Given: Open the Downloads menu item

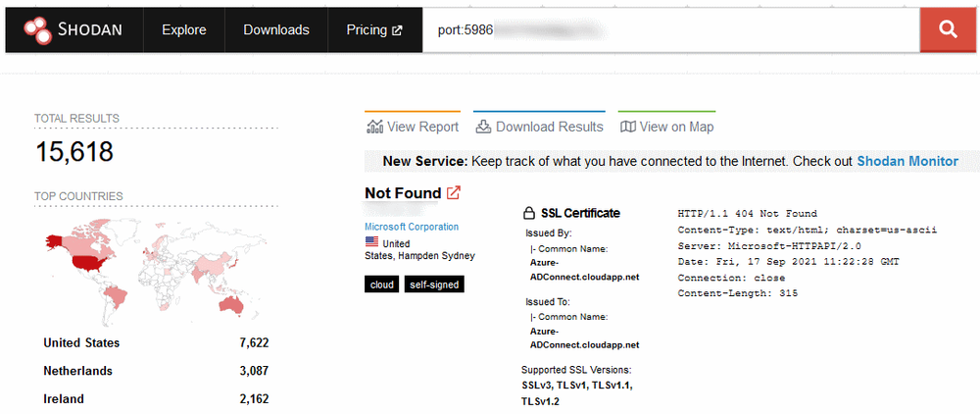Looking at the screenshot, I should (276, 30).
